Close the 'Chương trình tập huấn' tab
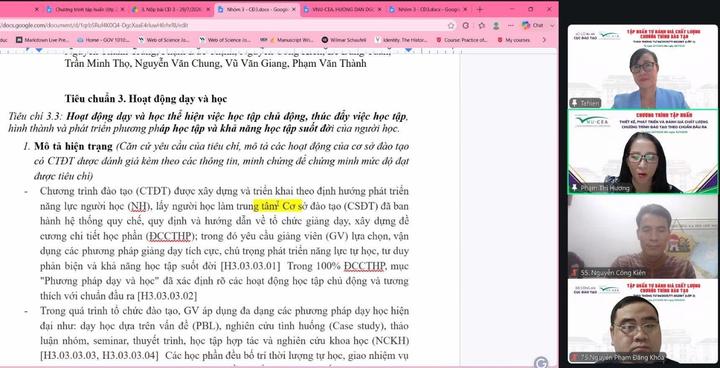This screenshot has height=368, width=720. pyautogui.click(x=122, y=9)
